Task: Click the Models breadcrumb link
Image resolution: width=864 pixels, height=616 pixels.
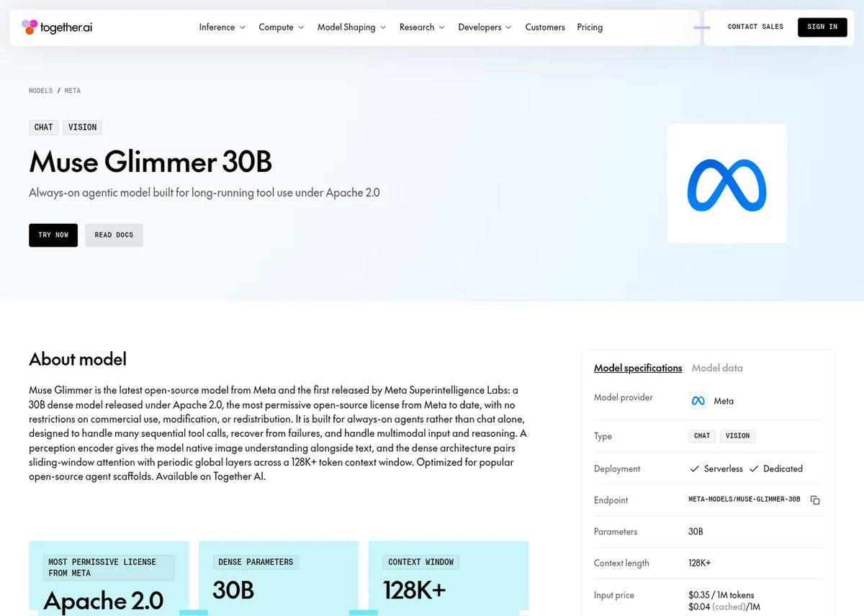Action: [x=40, y=91]
